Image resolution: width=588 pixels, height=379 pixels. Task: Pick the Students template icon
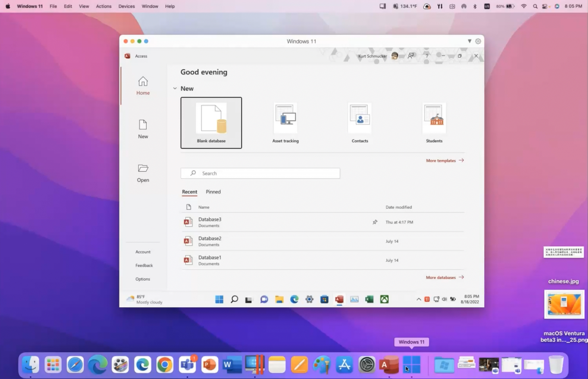pos(434,118)
